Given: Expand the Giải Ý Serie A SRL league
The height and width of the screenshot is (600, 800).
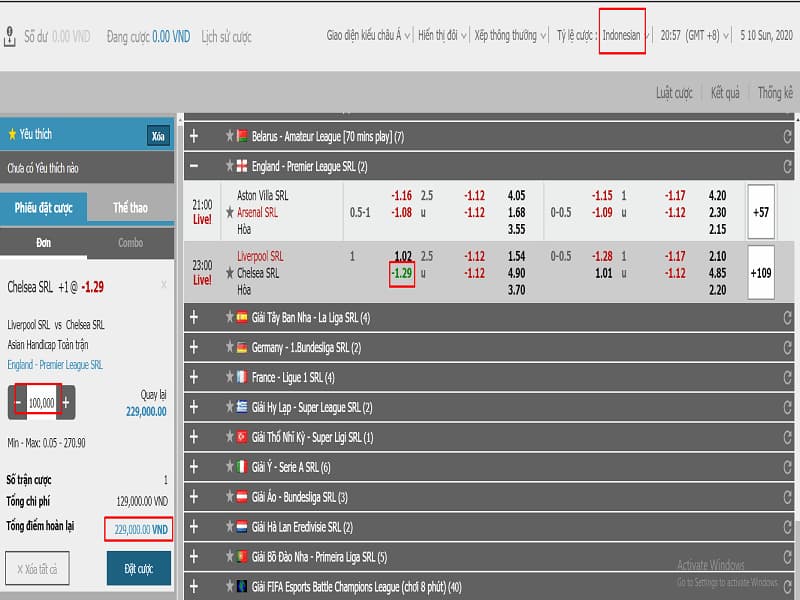Looking at the screenshot, I should click(194, 467).
